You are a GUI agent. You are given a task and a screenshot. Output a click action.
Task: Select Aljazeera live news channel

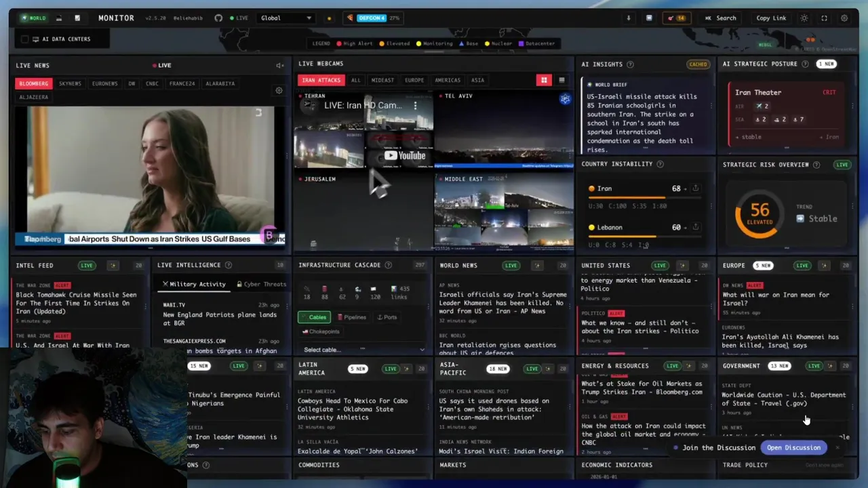click(x=34, y=97)
